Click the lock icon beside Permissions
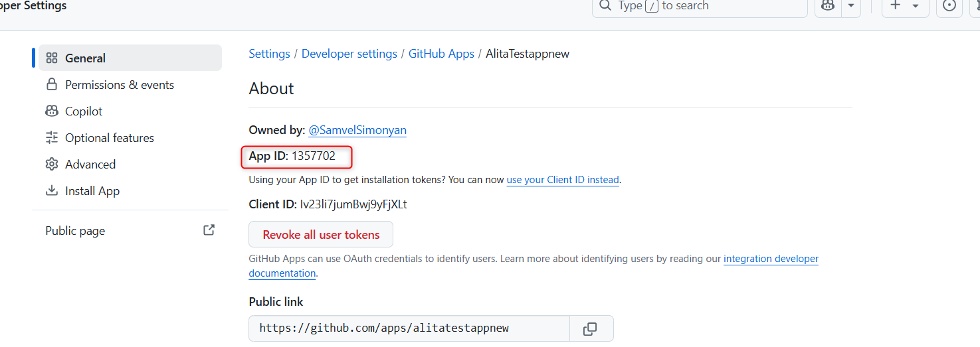Screen dimensions: 980x347 (52, 84)
